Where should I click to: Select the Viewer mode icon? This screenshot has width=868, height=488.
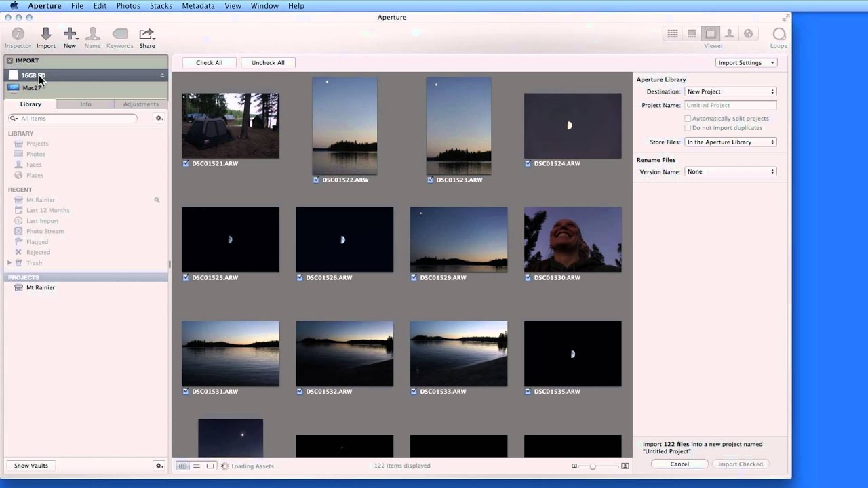point(710,34)
